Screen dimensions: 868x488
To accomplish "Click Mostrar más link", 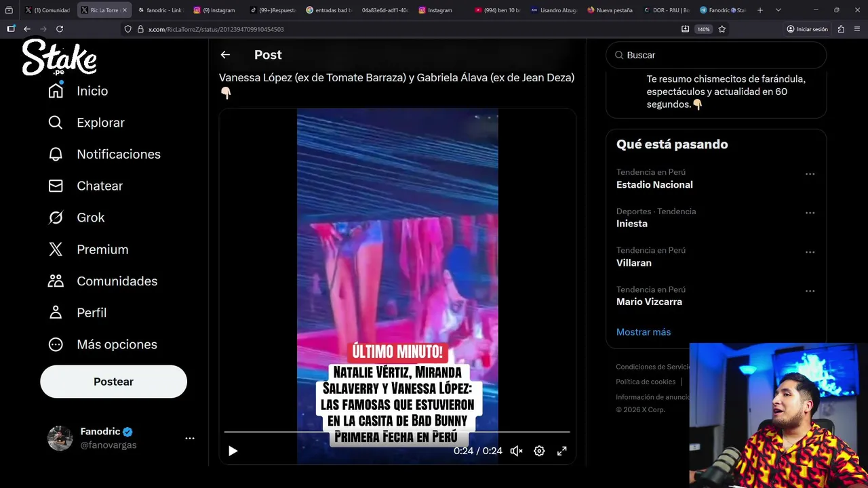I will pos(644,332).
